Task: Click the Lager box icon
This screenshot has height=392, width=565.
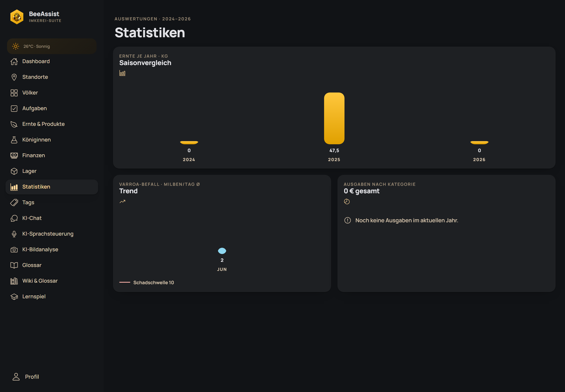Action: 14,171
